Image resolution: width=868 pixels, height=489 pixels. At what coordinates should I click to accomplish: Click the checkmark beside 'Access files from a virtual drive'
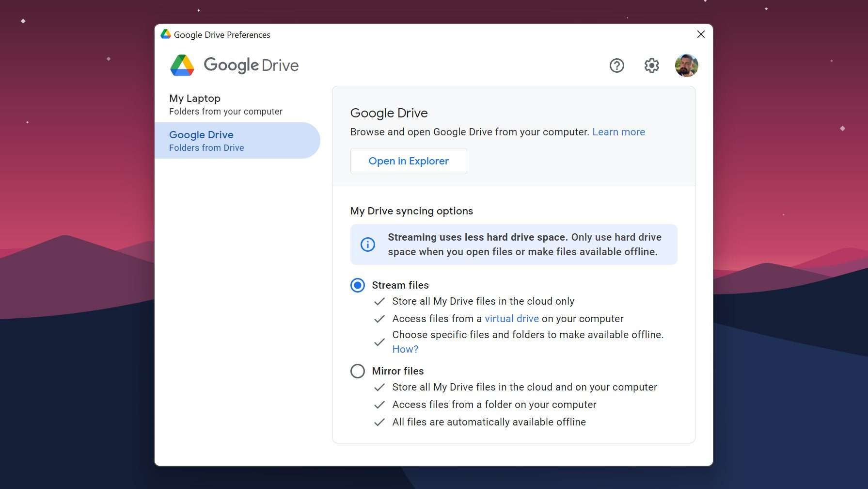[x=379, y=319]
